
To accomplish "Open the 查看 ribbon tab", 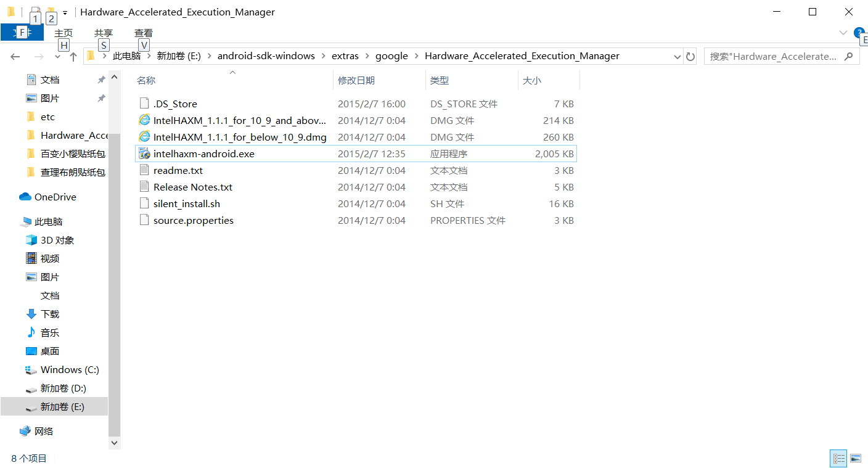I will 144,33.
